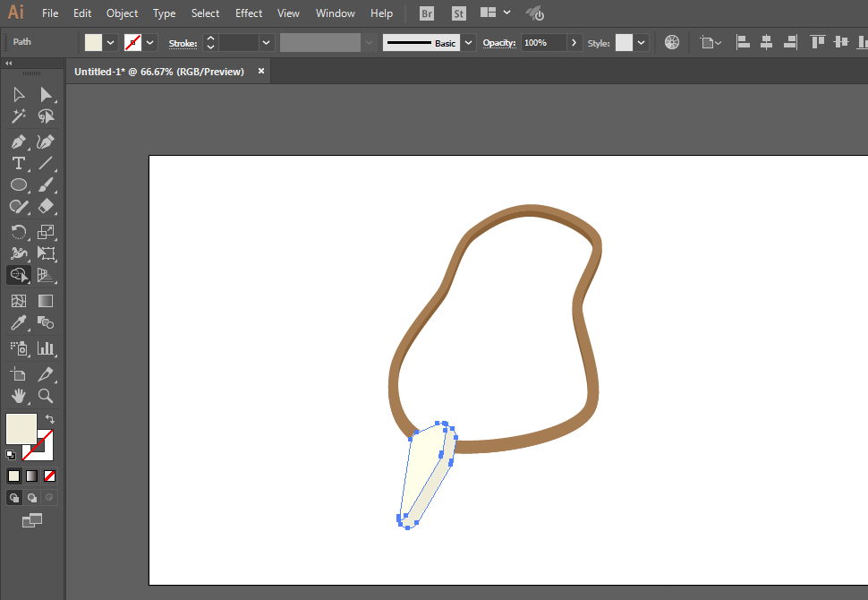Select the Pen tool

(x=19, y=141)
